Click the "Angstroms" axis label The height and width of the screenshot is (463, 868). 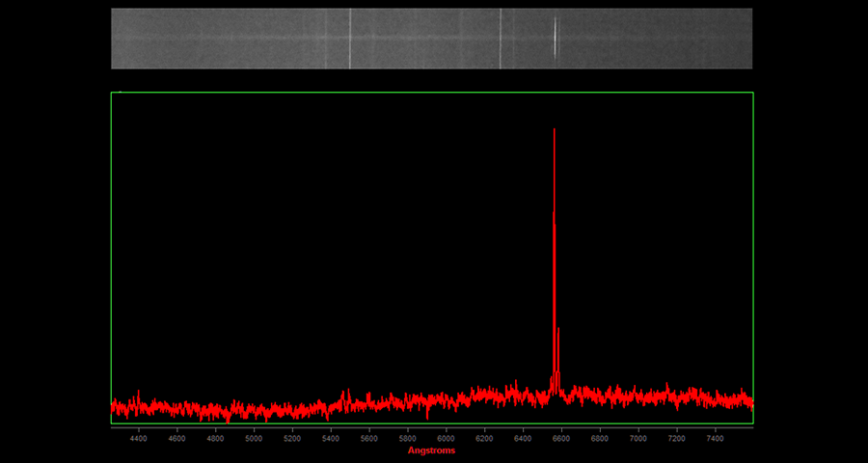click(431, 450)
